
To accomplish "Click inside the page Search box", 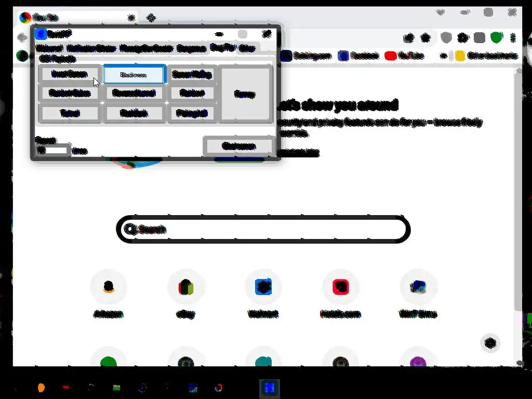I will [263, 229].
